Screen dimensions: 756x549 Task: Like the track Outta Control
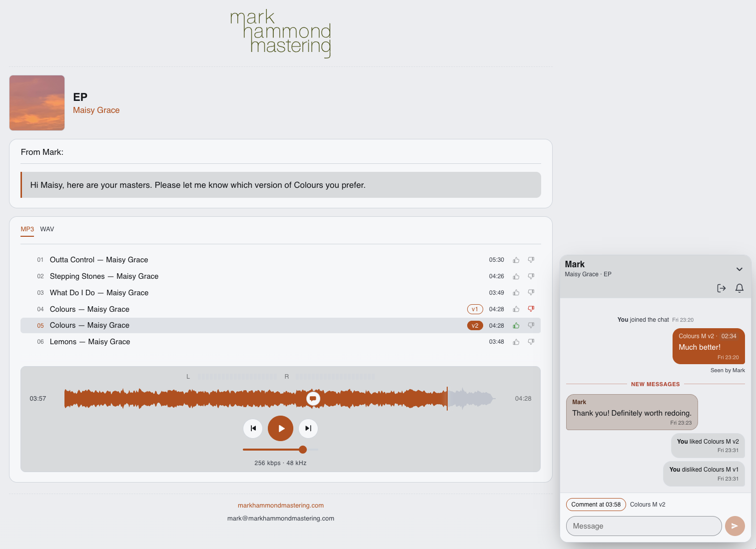(516, 260)
